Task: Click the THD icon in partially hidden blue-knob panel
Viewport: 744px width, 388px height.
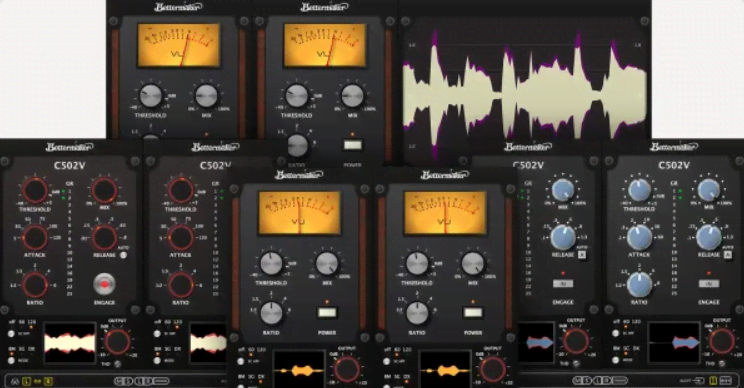Action: [x=576, y=364]
